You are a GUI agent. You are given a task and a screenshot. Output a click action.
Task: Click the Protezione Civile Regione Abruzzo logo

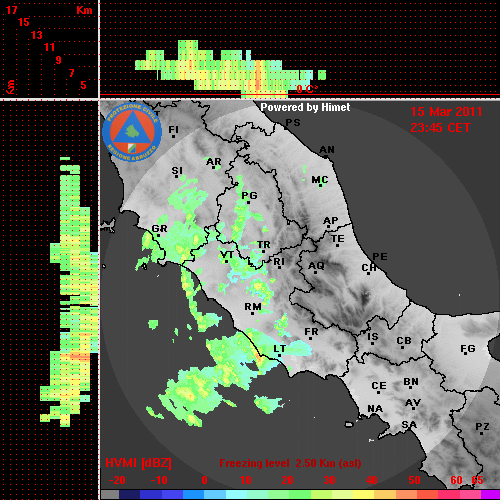[x=132, y=132]
